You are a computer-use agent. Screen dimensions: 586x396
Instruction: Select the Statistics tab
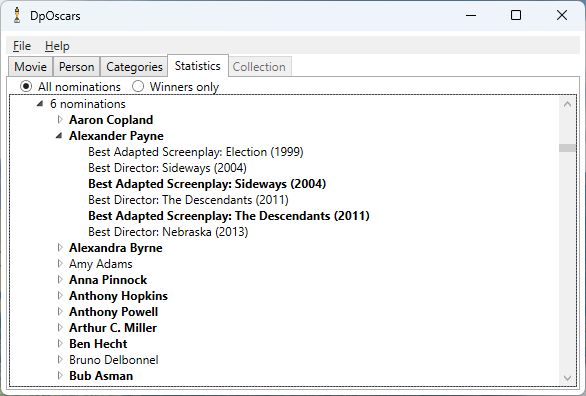click(x=198, y=66)
